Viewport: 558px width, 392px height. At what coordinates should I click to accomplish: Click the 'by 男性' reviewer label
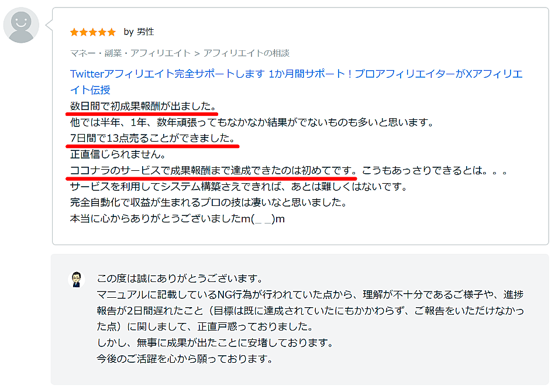pos(139,32)
